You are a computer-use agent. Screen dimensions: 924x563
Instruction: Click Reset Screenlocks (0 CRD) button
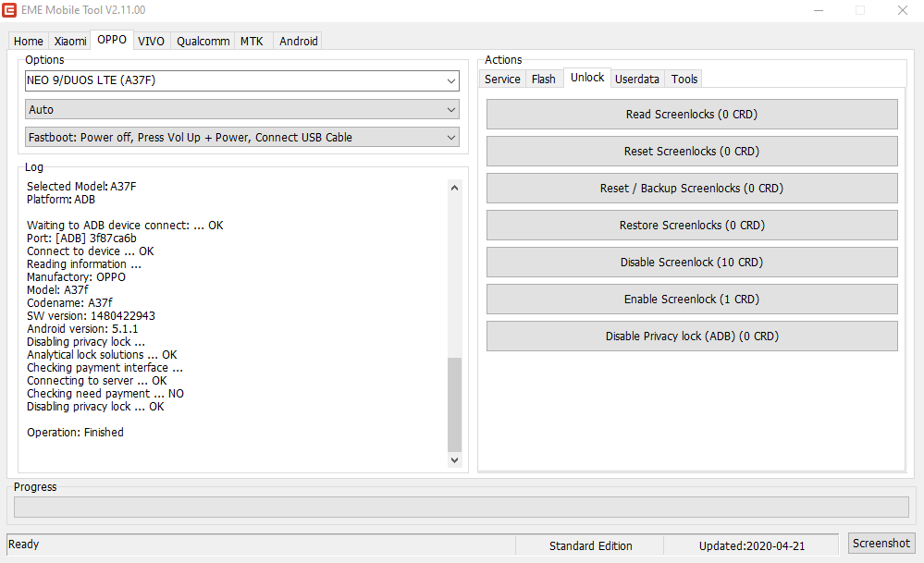tap(692, 152)
